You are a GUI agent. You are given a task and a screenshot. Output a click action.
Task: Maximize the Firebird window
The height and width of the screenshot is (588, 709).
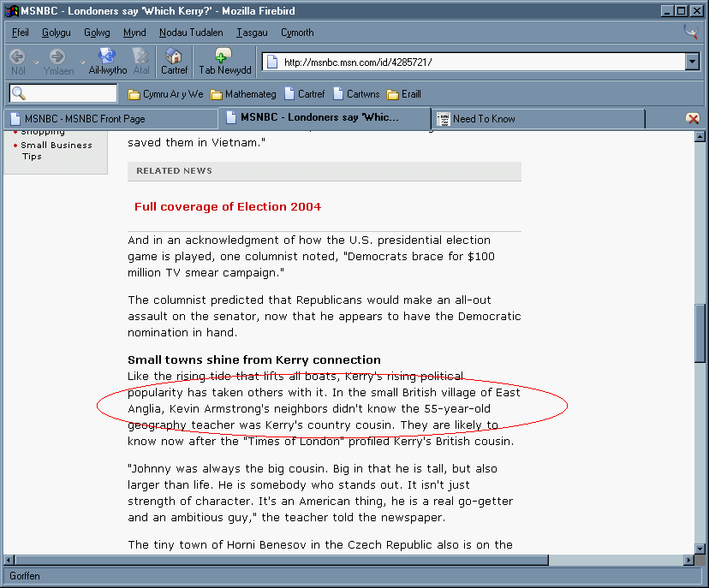click(681, 11)
